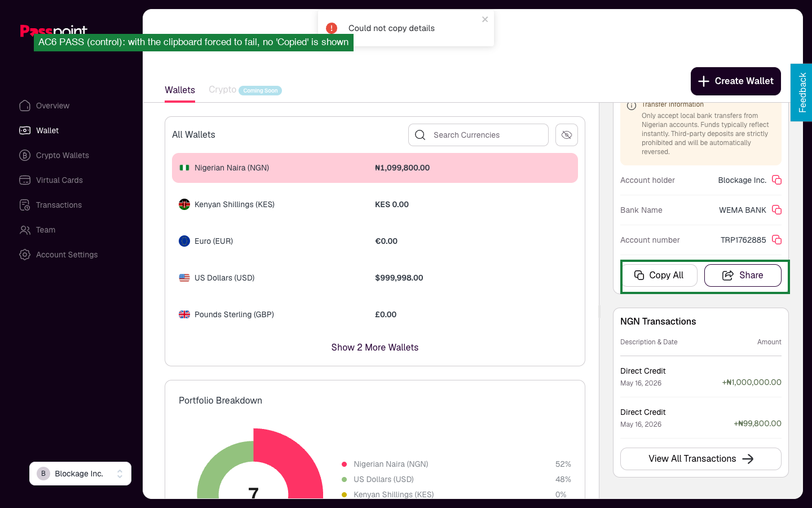Click the US Dollars (USD) green legend dot
812x508 pixels.
(344, 479)
